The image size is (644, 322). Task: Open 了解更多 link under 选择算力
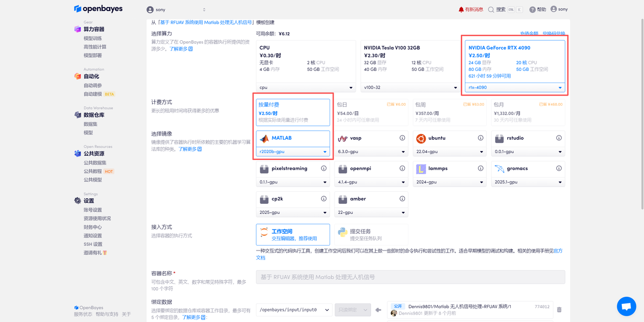pos(181,49)
